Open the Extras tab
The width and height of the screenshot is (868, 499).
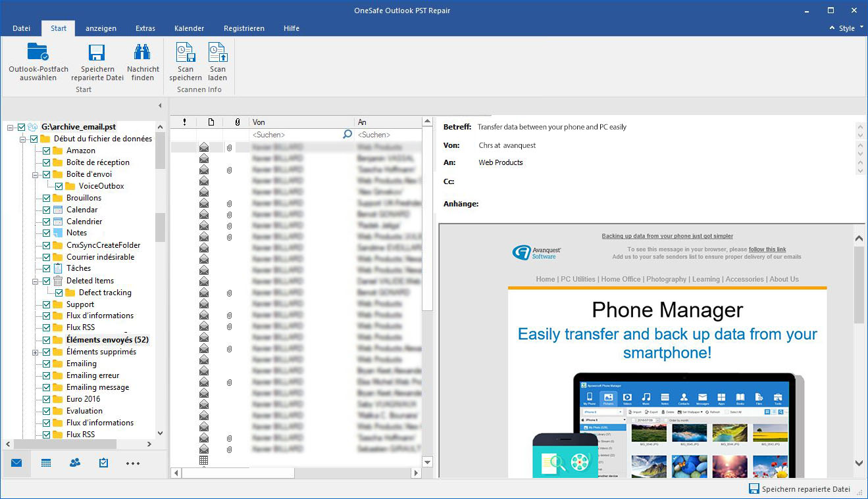pos(145,28)
